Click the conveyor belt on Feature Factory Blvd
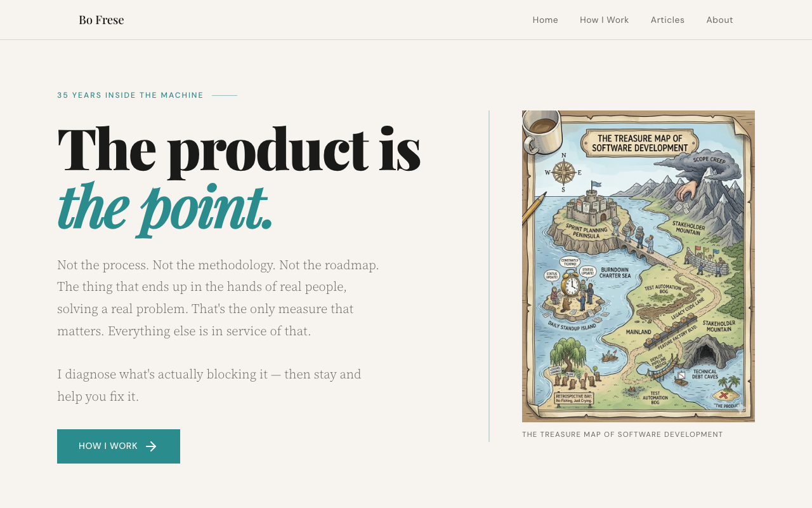 point(671,331)
